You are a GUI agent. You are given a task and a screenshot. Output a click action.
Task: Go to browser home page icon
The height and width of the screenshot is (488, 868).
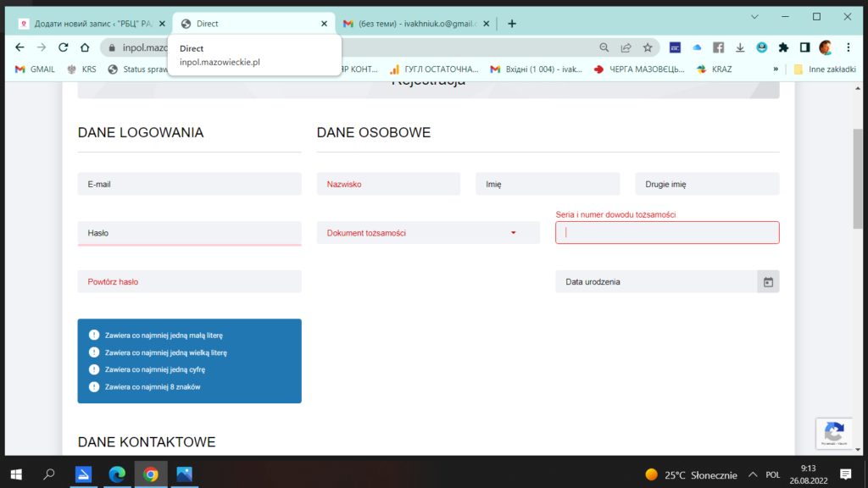pos(85,47)
